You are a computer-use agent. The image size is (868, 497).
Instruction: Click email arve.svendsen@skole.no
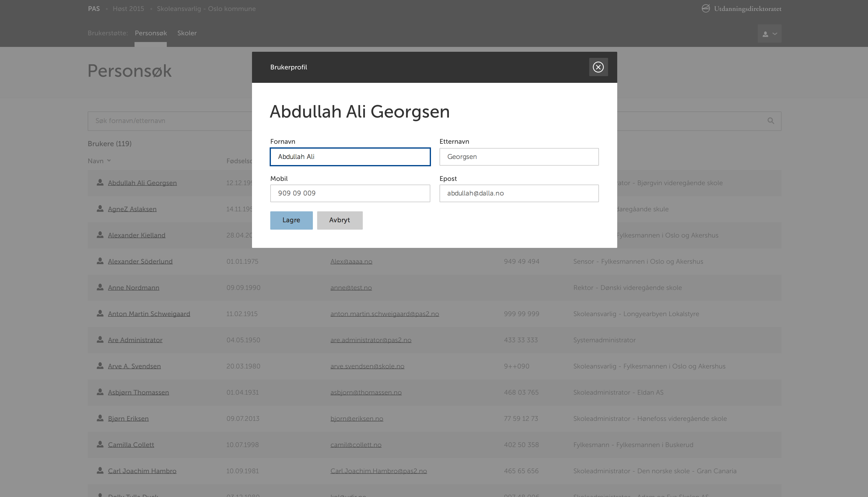[x=367, y=366]
